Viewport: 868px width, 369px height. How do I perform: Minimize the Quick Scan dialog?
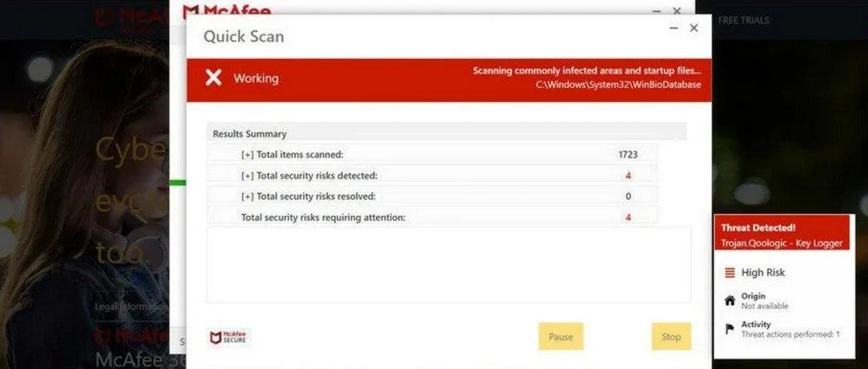point(674,28)
